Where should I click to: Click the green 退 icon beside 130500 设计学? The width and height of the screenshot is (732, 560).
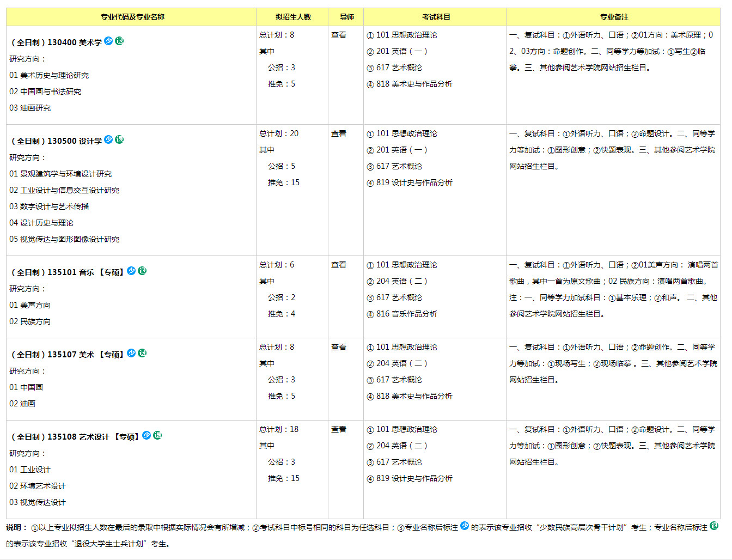pyautogui.click(x=119, y=139)
